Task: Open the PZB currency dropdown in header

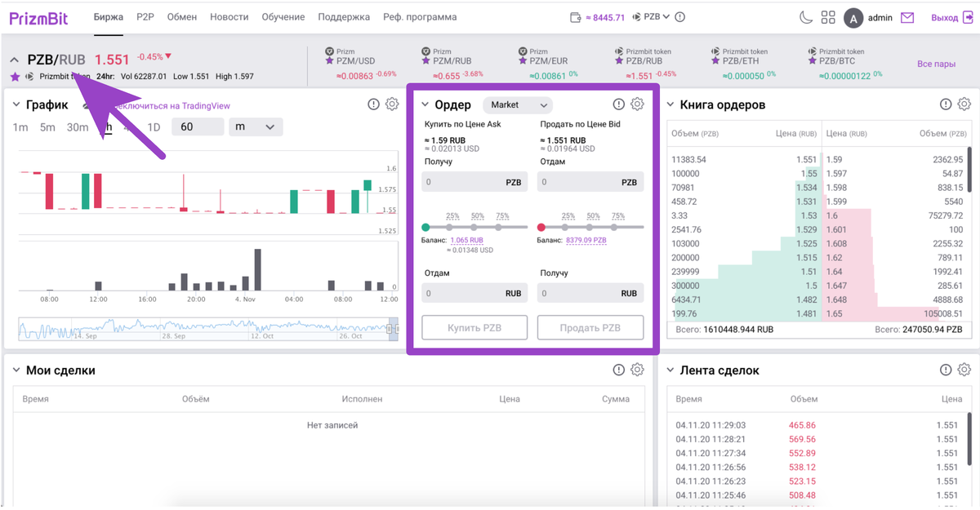Action: [x=657, y=17]
